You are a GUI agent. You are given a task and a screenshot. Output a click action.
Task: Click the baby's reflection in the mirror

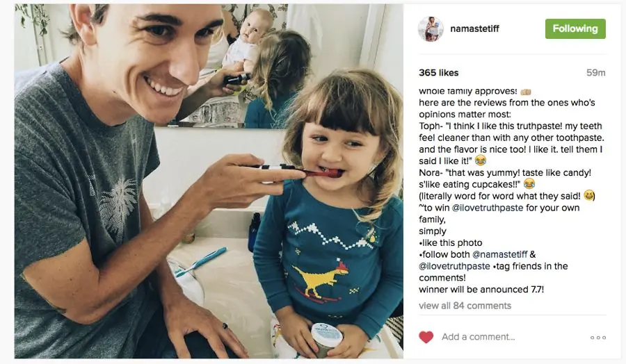248,38
